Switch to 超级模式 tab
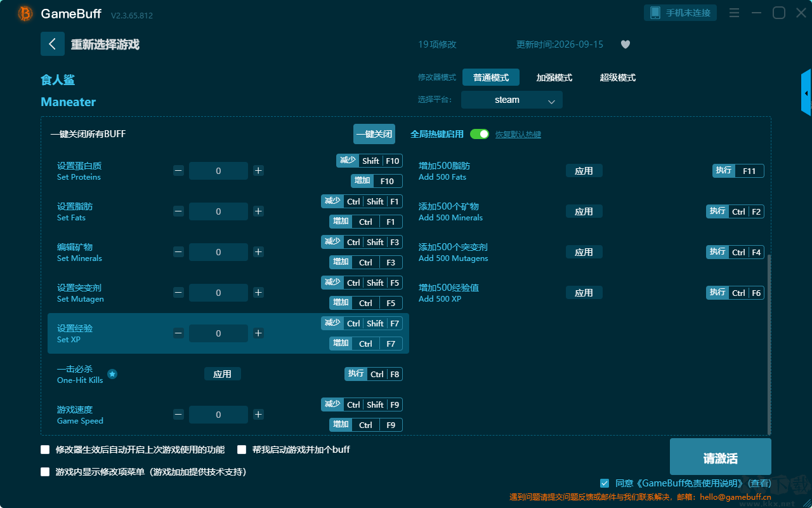This screenshot has width=812, height=508. tap(618, 77)
